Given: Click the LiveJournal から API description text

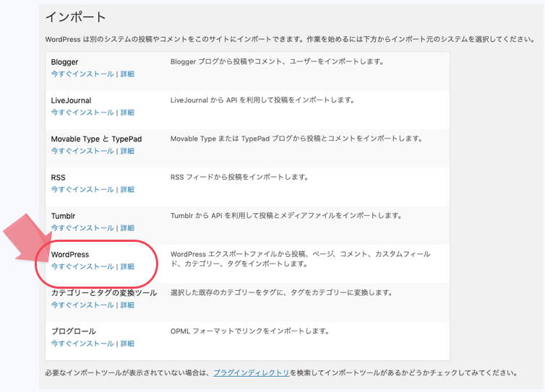Looking at the screenshot, I should [x=262, y=100].
